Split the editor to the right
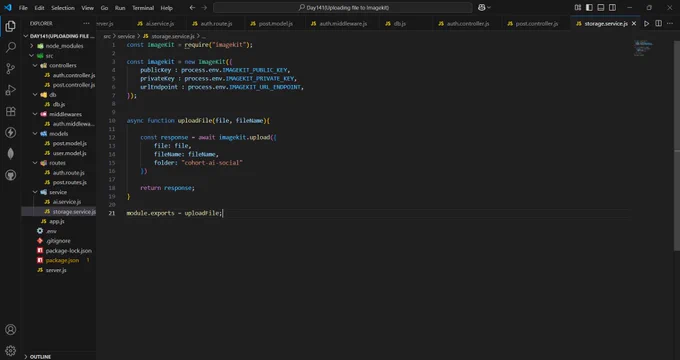The image size is (680, 360). (658, 23)
